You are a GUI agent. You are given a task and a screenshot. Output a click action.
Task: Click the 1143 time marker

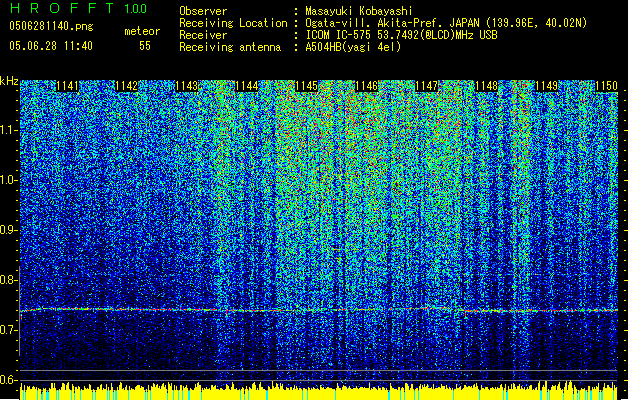coord(187,86)
